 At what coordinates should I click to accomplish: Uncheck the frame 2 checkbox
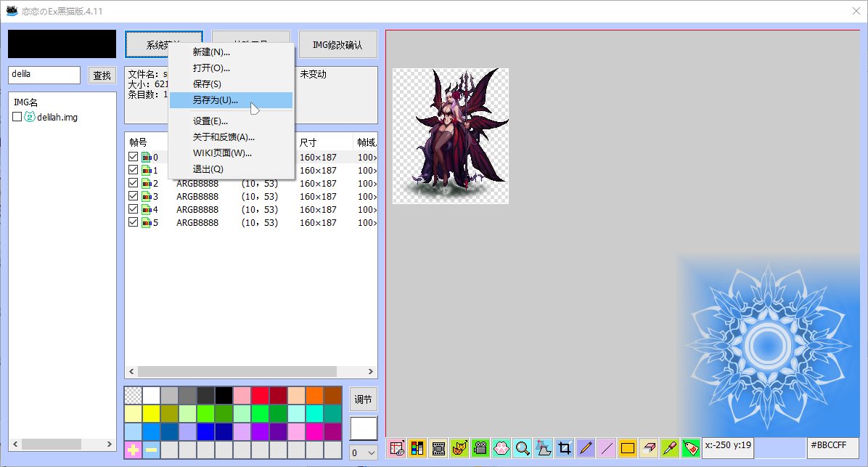pos(134,183)
